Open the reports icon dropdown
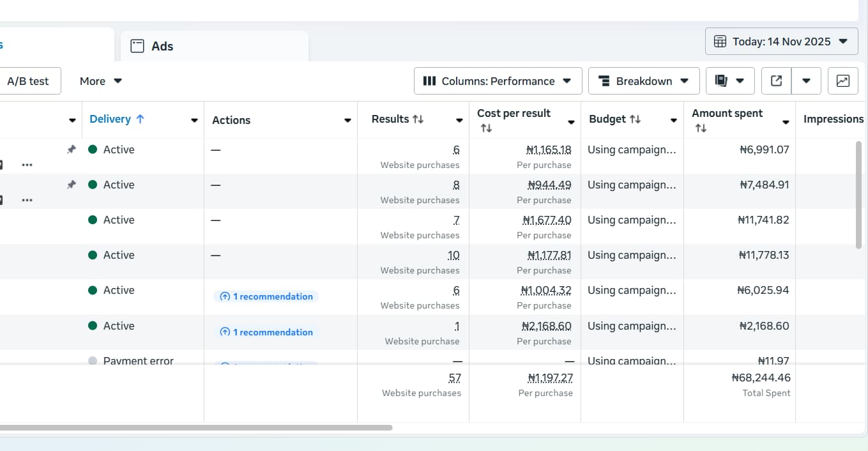The height and width of the screenshot is (451, 868). (x=730, y=81)
